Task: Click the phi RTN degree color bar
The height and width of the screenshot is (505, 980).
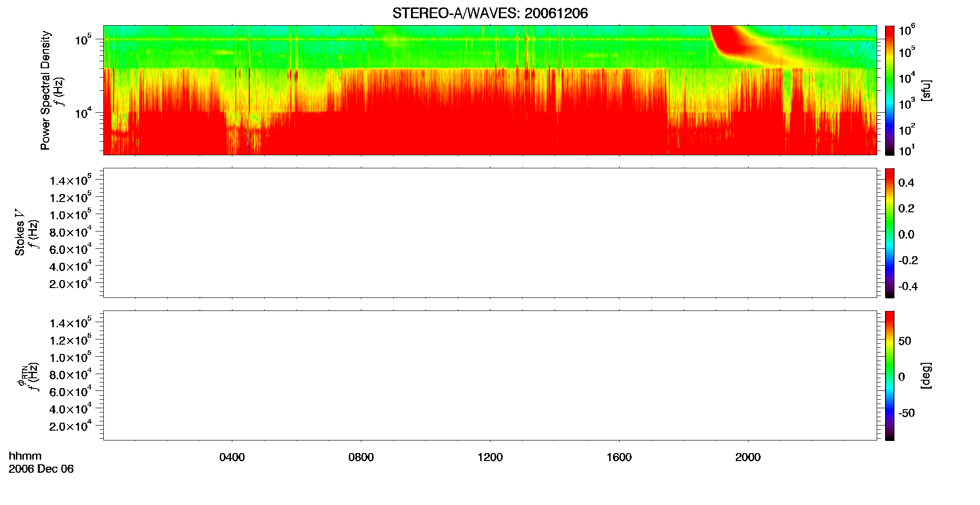Action: pyautogui.click(x=890, y=375)
